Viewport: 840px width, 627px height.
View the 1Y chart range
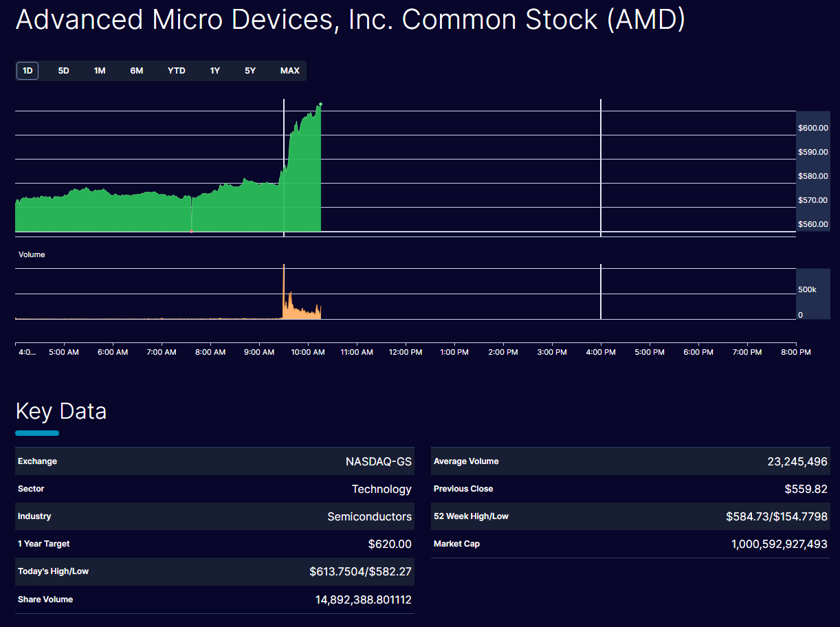tap(215, 71)
